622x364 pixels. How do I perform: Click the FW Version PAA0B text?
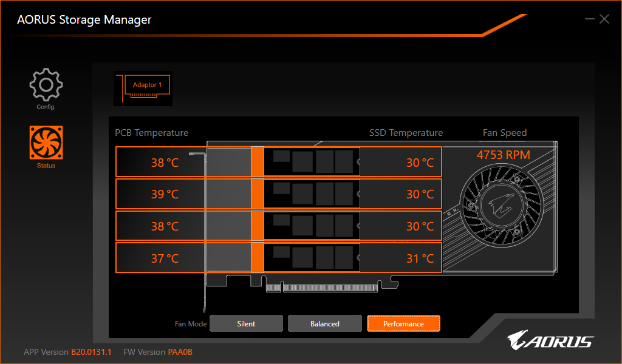pyautogui.click(x=158, y=352)
